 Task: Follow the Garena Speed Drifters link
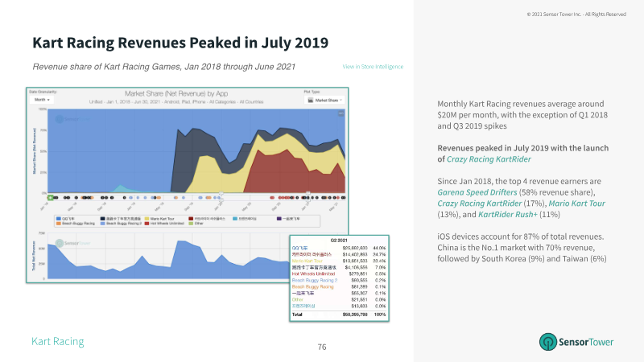coord(477,192)
